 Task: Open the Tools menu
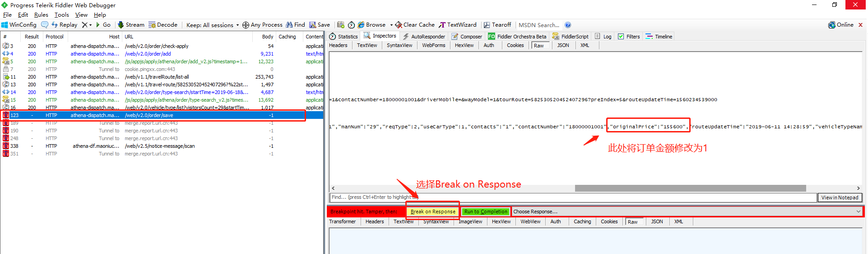pyautogui.click(x=62, y=15)
